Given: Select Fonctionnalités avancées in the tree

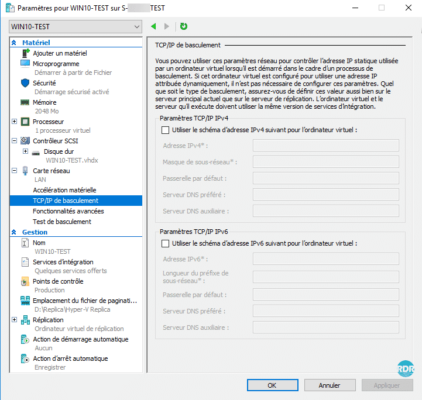Looking at the screenshot, I should tap(68, 211).
